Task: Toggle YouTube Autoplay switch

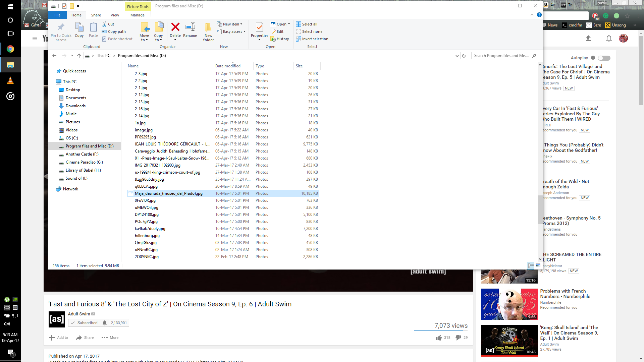Action: 604,58
